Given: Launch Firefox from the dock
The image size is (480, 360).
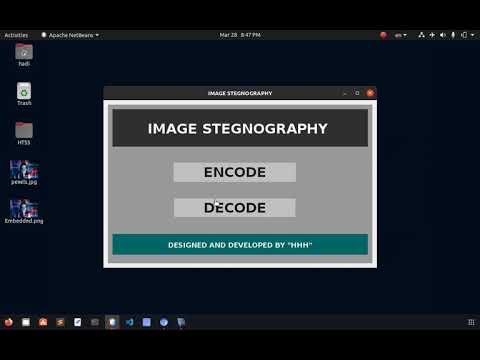Looking at the screenshot, I should click(9, 322).
